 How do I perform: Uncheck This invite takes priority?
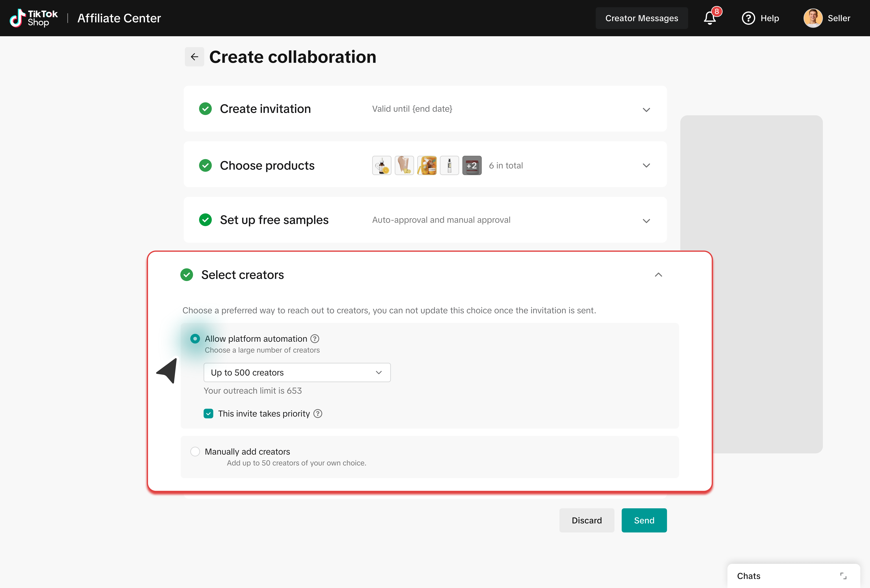(209, 414)
